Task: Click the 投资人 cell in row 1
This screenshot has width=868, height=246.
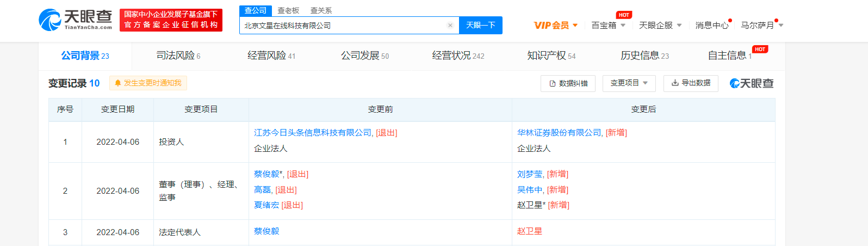Action: coord(201,142)
